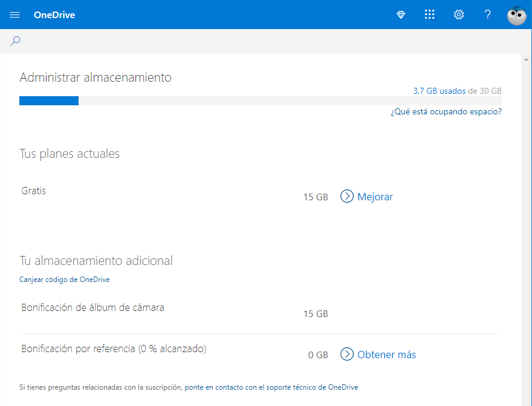The image size is (532, 406).
Task: Open the OneDrive support contact link
Action: [x=271, y=387]
